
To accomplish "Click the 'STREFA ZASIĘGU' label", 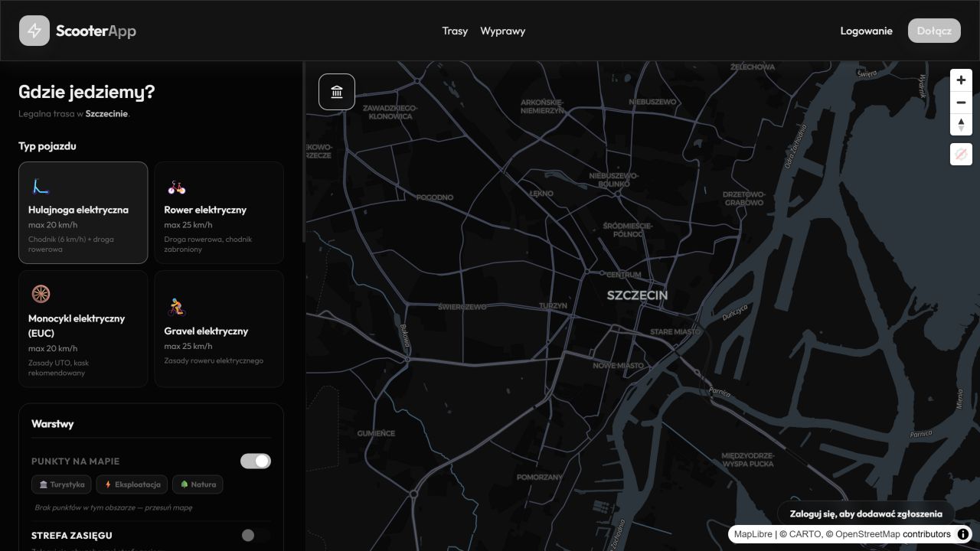I will (72, 536).
